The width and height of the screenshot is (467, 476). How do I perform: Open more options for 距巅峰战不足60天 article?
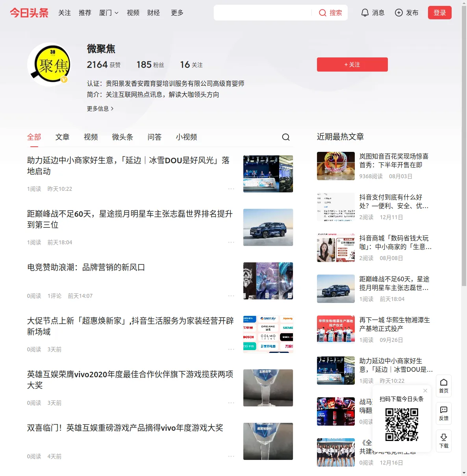coord(231,242)
